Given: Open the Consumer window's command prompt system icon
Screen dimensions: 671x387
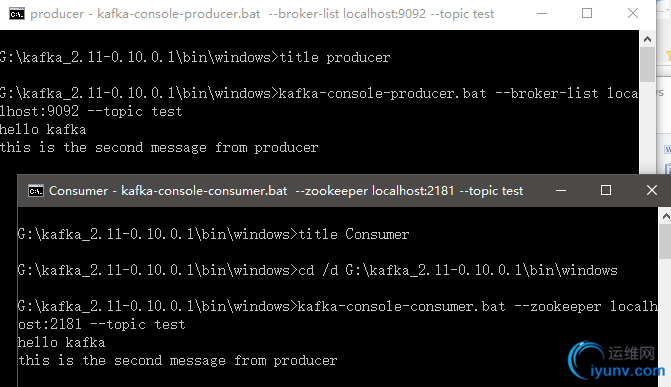Looking at the screenshot, I should click(36, 191).
